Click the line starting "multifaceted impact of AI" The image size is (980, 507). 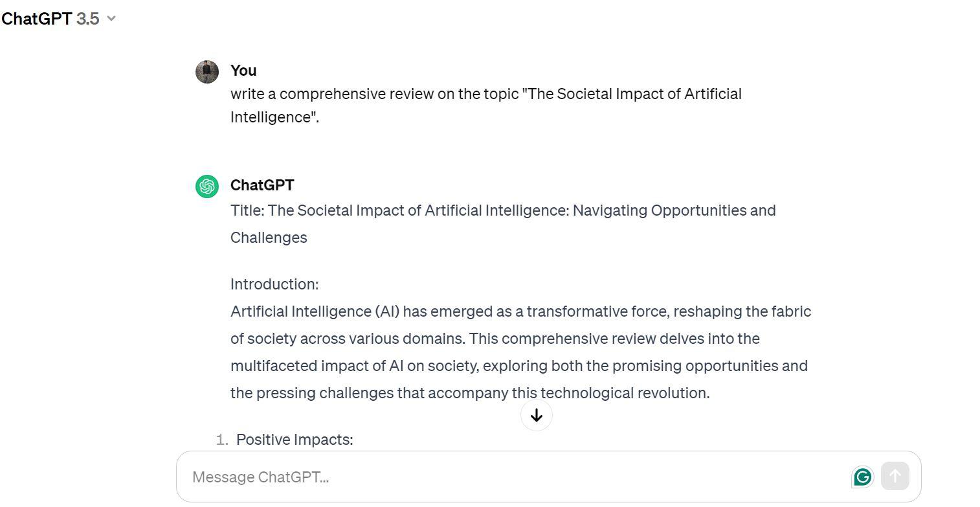tap(518, 366)
